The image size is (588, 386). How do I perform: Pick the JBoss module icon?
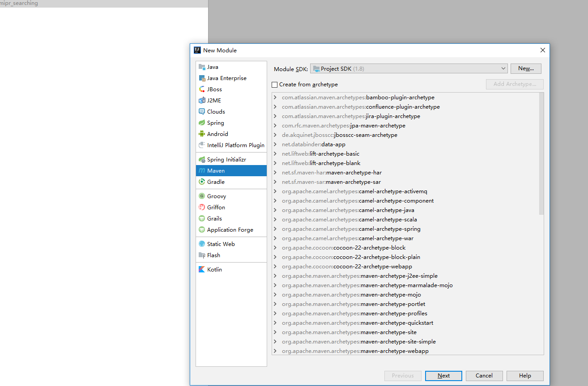202,89
